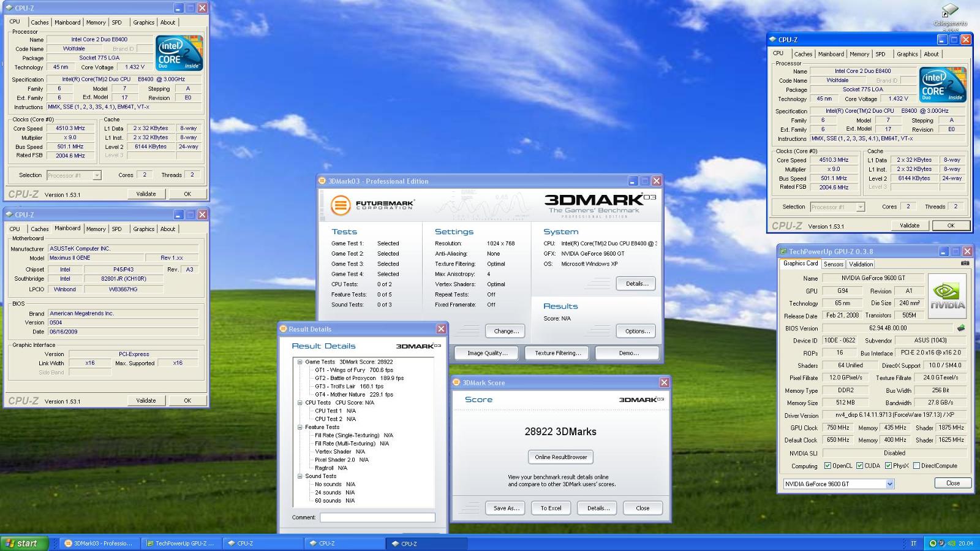This screenshot has height=551, width=980.
Task: Click the Demo... button
Action: [628, 353]
